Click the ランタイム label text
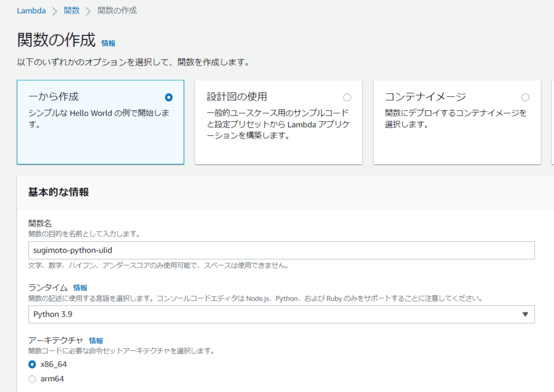Image resolution: width=554 pixels, height=392 pixels. pos(48,287)
